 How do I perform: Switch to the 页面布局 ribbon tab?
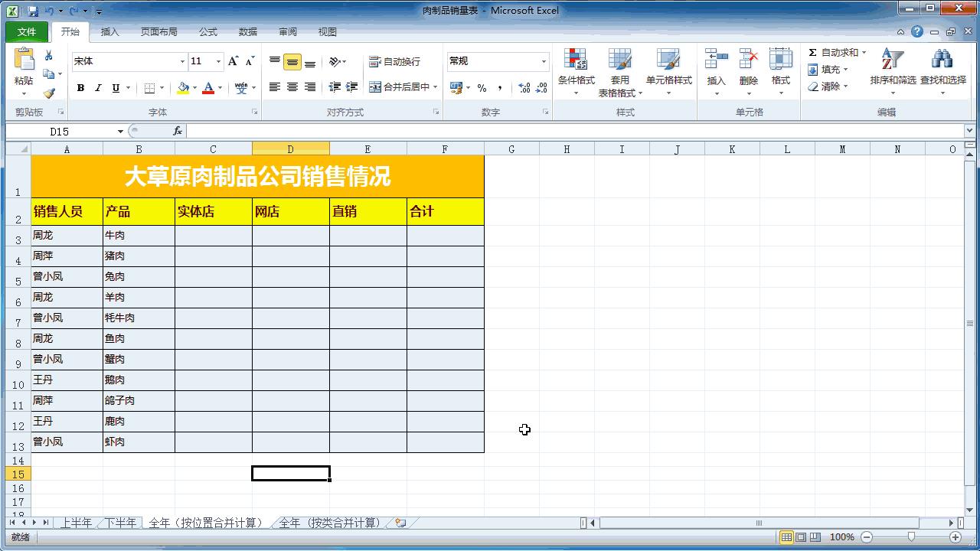point(158,31)
